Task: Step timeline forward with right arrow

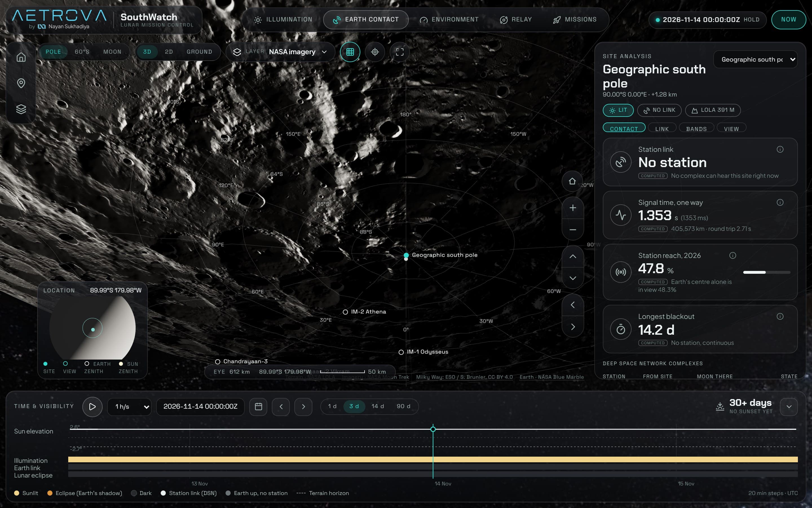Action: [303, 406]
